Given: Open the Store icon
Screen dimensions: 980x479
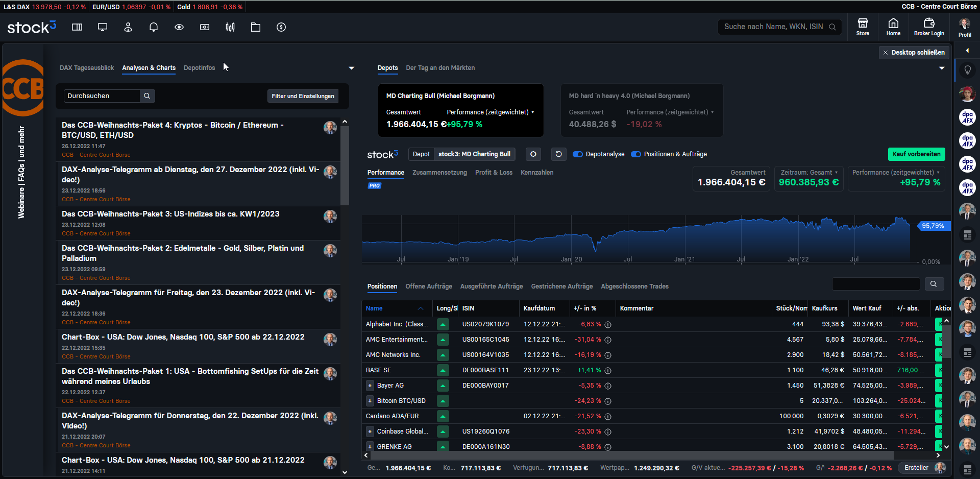Looking at the screenshot, I should coord(863,27).
